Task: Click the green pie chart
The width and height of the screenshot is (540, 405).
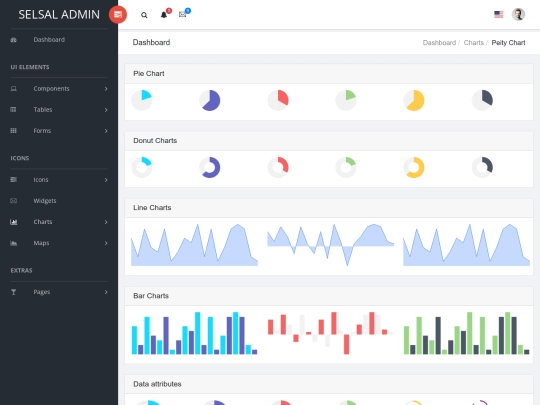Action: tap(346, 100)
